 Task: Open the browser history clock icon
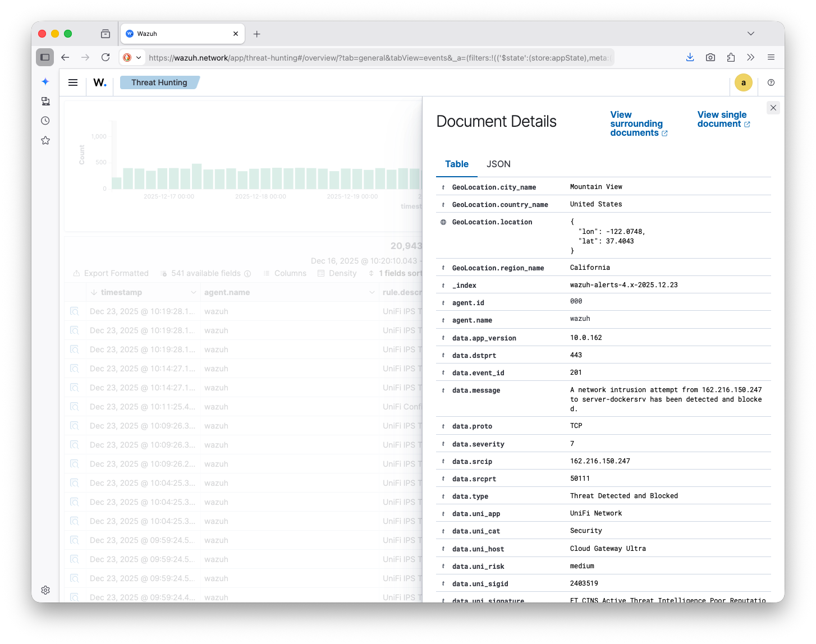point(45,121)
